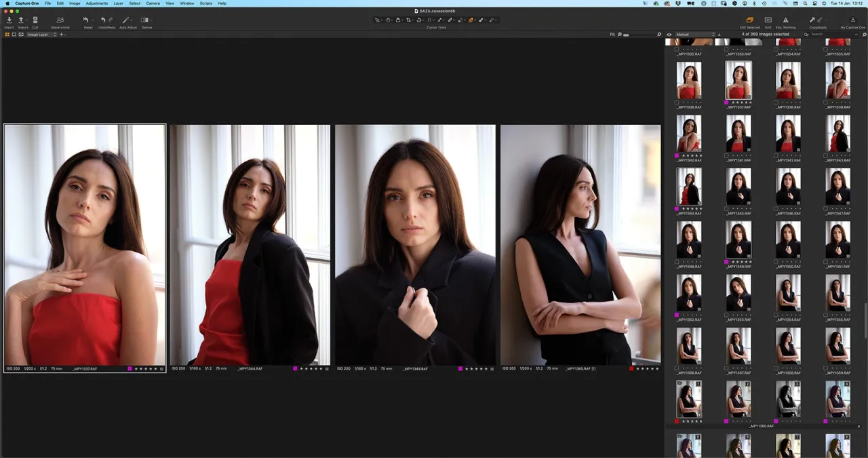Toggle the Edit Selected variants mode
This screenshot has width=868, height=458.
[x=750, y=20]
